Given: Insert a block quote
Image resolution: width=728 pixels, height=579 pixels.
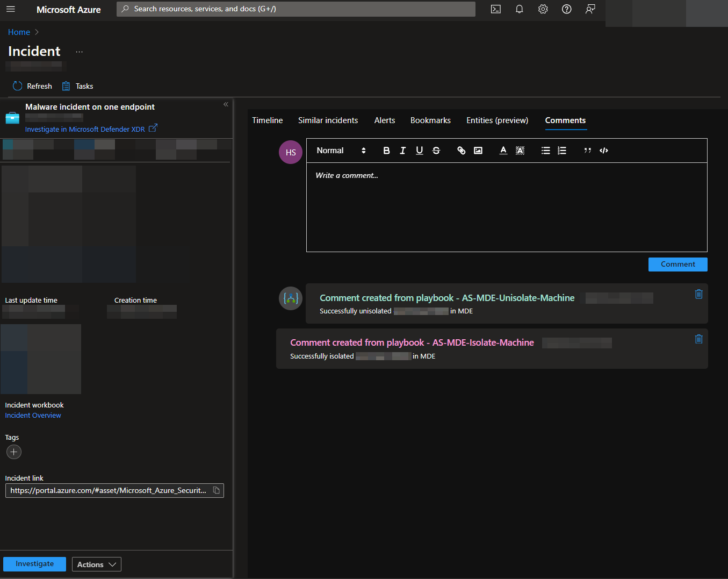Looking at the screenshot, I should [x=588, y=151].
